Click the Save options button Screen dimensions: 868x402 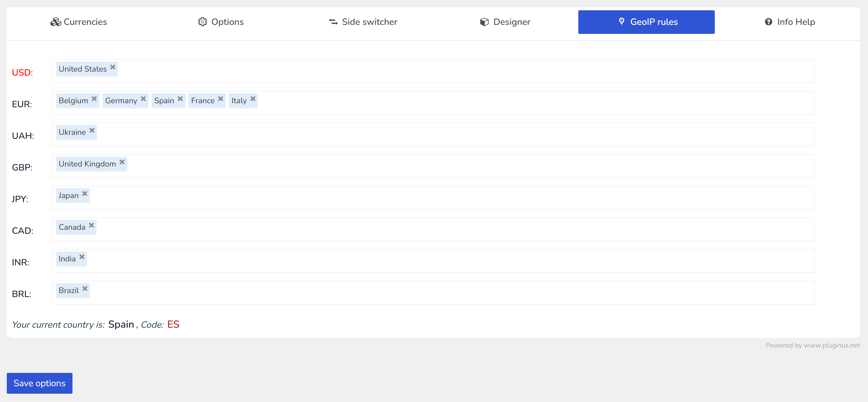(39, 383)
